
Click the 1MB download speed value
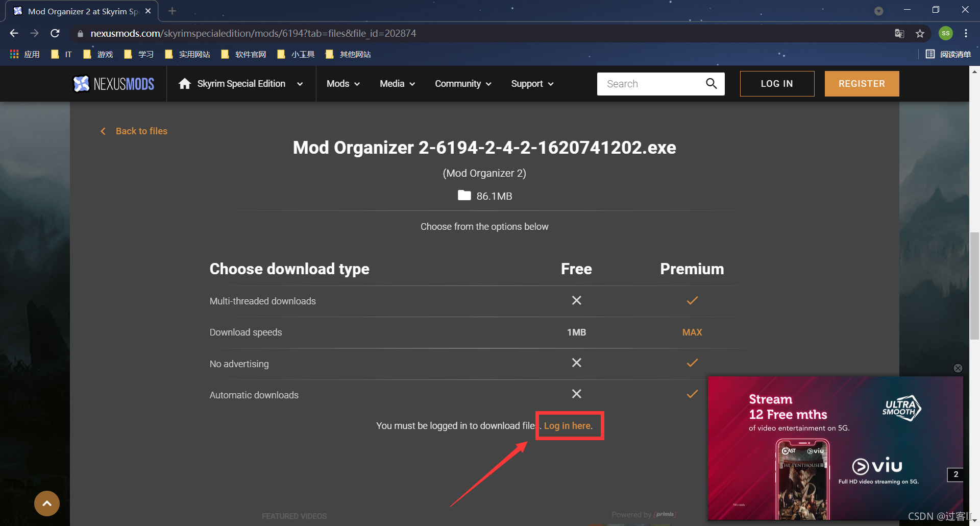click(x=576, y=332)
